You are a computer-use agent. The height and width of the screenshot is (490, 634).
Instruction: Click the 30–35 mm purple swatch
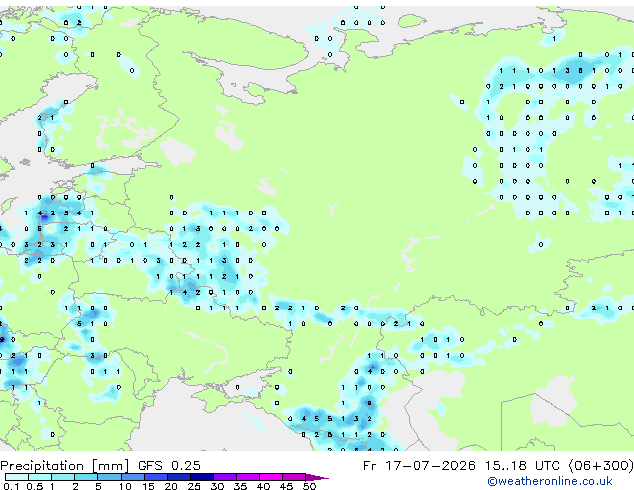[225, 477]
